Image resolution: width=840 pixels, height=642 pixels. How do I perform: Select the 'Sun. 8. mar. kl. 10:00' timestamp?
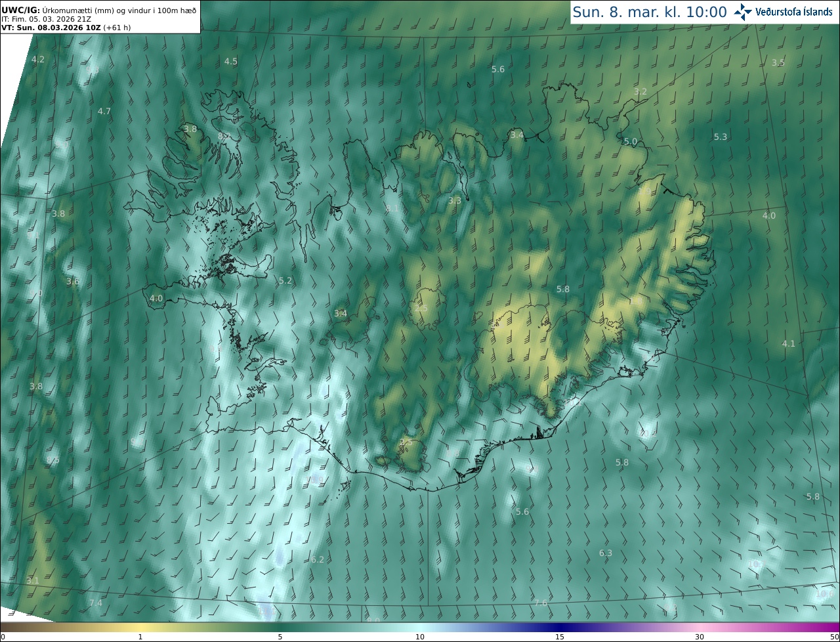[649, 12]
